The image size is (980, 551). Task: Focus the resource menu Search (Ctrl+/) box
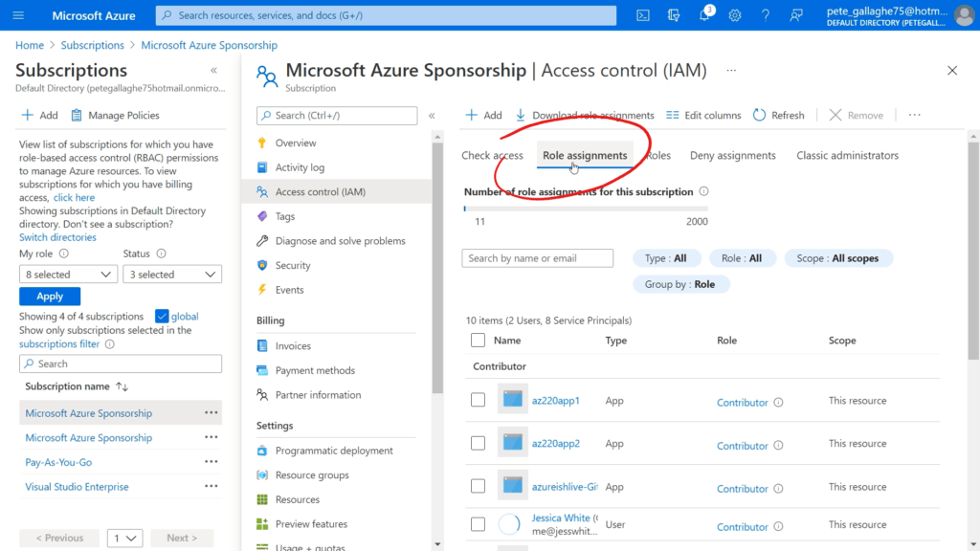pyautogui.click(x=337, y=116)
